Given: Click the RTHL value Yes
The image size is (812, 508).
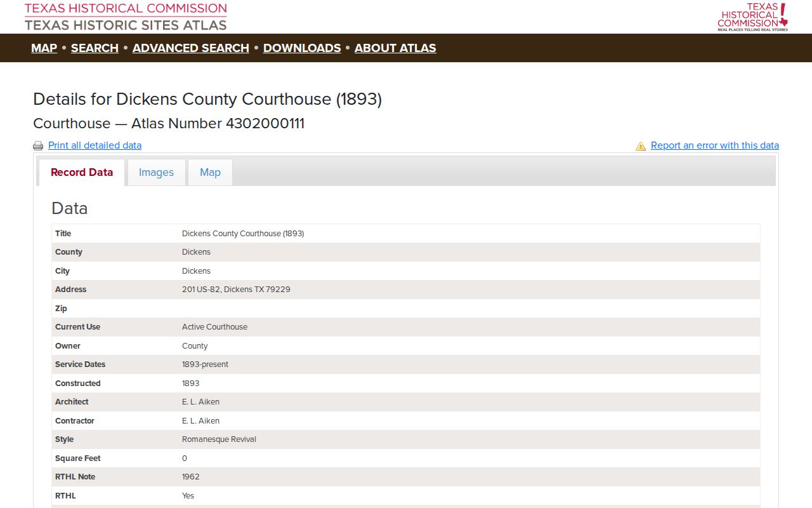Looking at the screenshot, I should [x=188, y=496].
